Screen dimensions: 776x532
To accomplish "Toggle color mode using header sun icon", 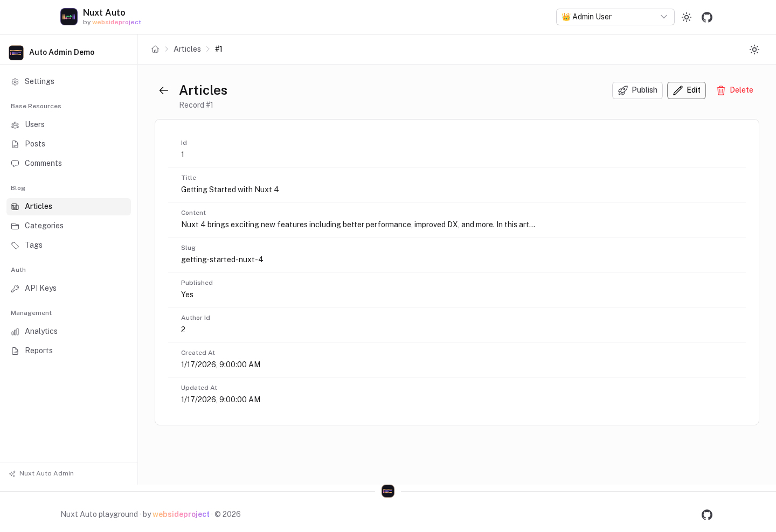I will click(x=687, y=17).
